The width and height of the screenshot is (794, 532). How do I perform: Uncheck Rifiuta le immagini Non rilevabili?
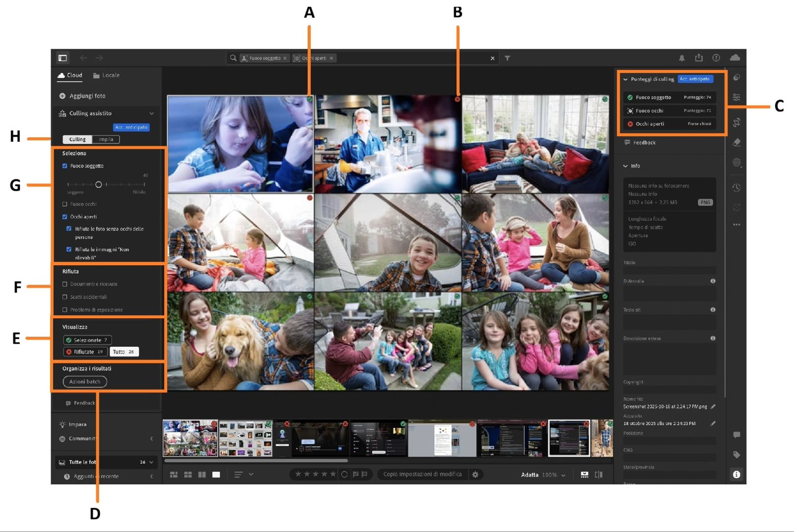click(x=69, y=249)
